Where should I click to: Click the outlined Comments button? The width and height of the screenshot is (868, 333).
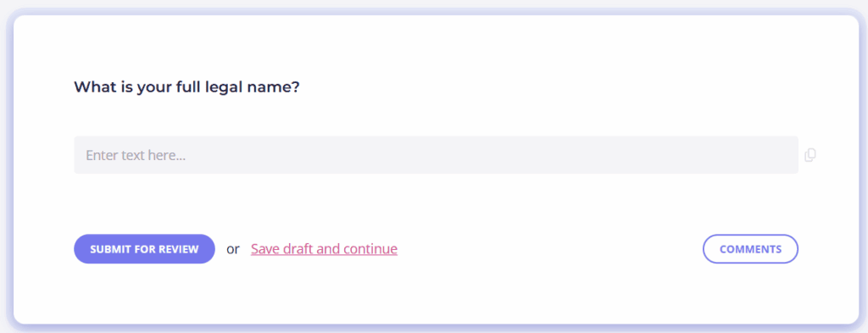coord(751,249)
